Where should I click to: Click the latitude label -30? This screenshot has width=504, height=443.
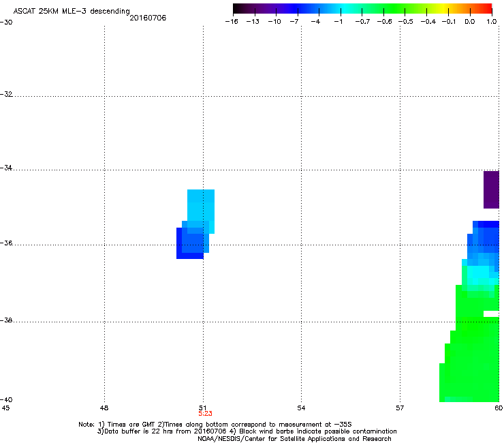click(x=5, y=22)
